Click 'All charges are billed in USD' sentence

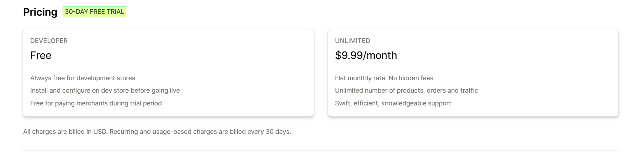[x=65, y=132]
